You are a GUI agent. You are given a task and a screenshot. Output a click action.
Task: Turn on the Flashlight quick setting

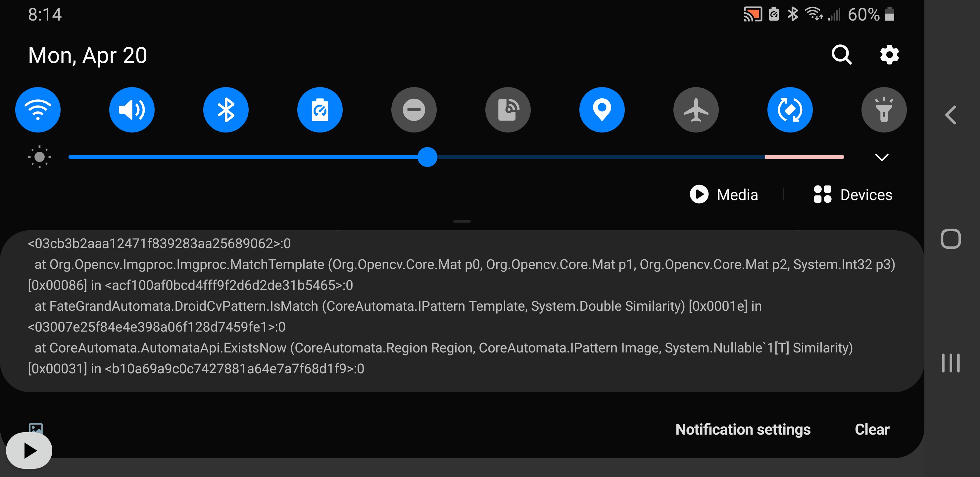tap(884, 110)
